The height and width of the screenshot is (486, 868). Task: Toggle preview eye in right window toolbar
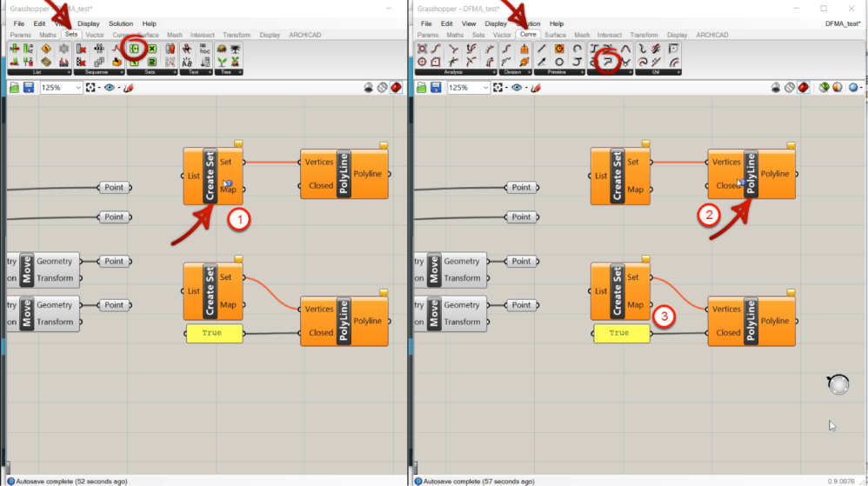[x=517, y=88]
